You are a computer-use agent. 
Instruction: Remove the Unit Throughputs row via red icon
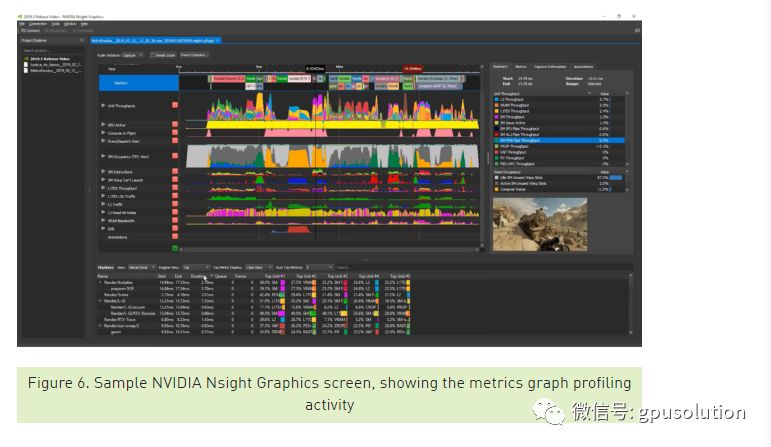(175, 105)
